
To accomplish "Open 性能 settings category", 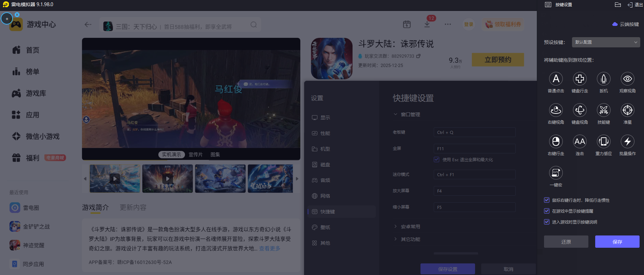I will click(x=341, y=133).
